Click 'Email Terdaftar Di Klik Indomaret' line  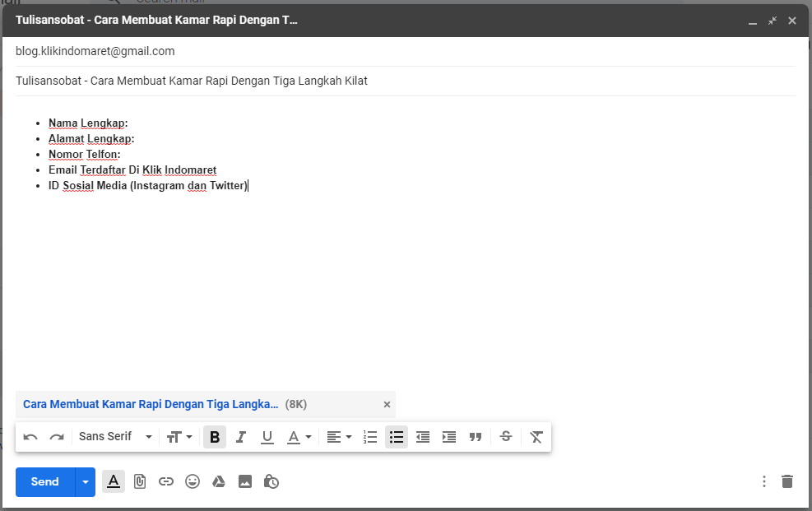pos(132,170)
